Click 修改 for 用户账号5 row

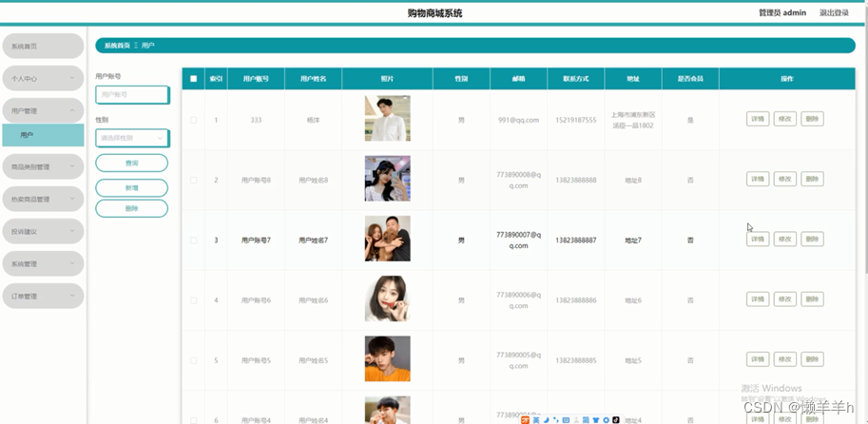[x=785, y=359]
